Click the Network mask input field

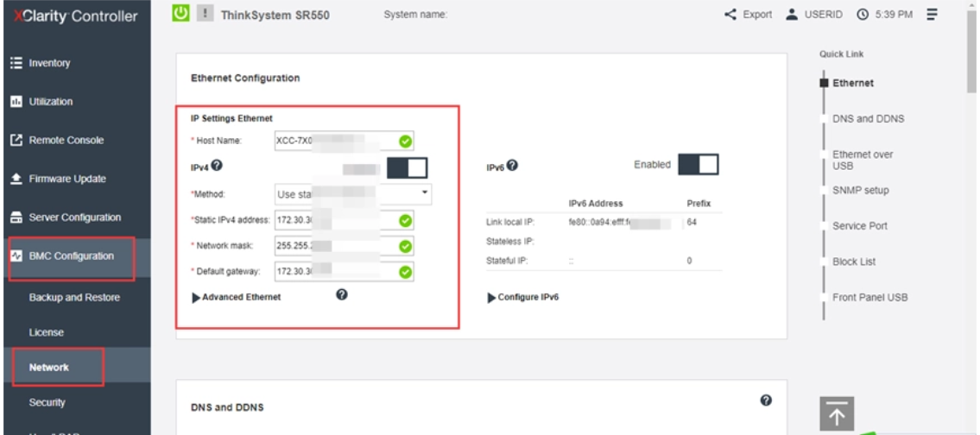(344, 246)
